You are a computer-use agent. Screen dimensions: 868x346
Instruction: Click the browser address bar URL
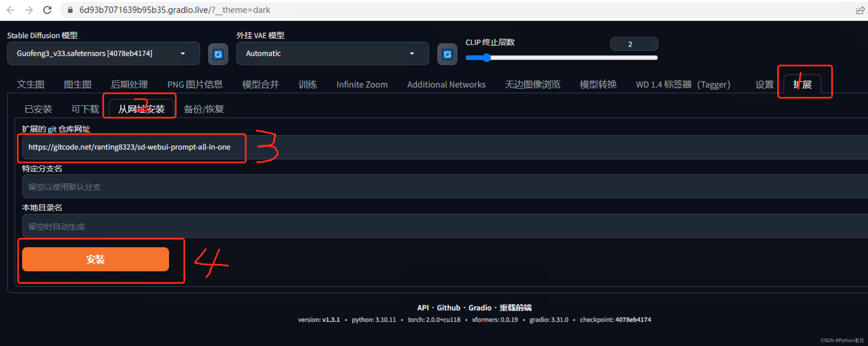174,10
